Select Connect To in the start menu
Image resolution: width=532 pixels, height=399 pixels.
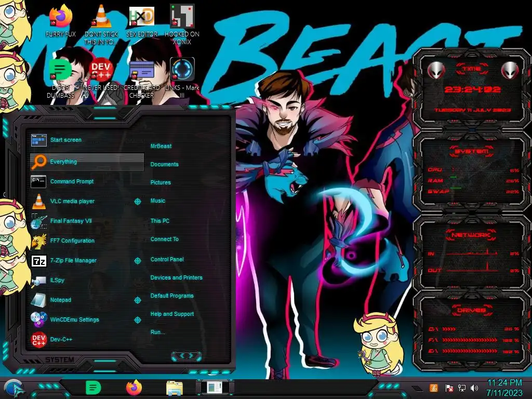tap(165, 239)
